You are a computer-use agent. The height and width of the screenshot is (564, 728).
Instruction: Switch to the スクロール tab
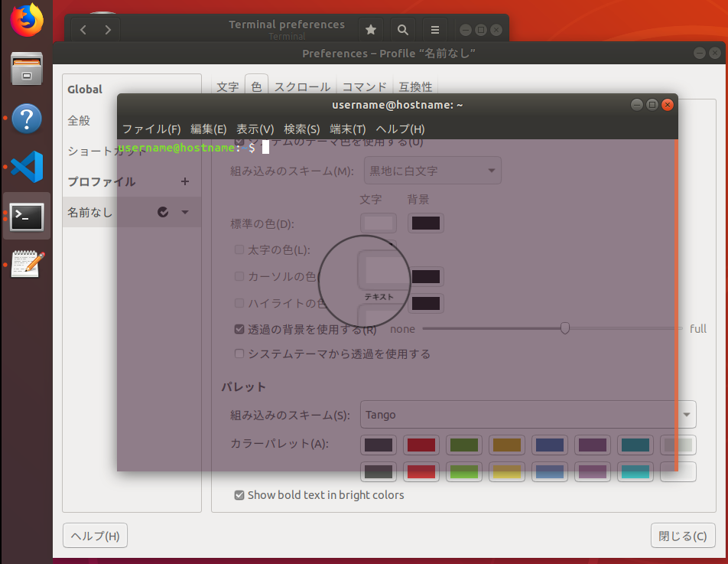point(302,87)
